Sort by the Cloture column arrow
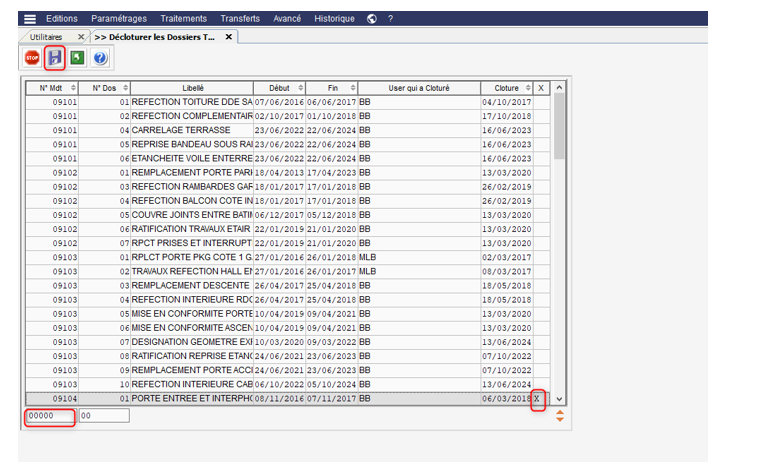The image size is (762, 462). click(x=527, y=88)
